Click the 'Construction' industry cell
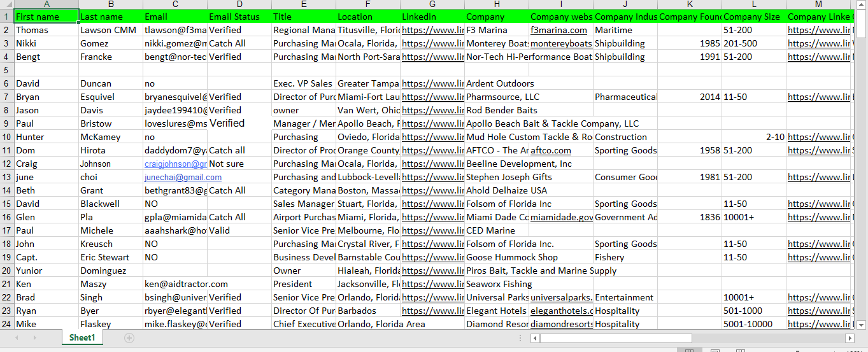Viewport: 868px width, 352px height. 625,137
